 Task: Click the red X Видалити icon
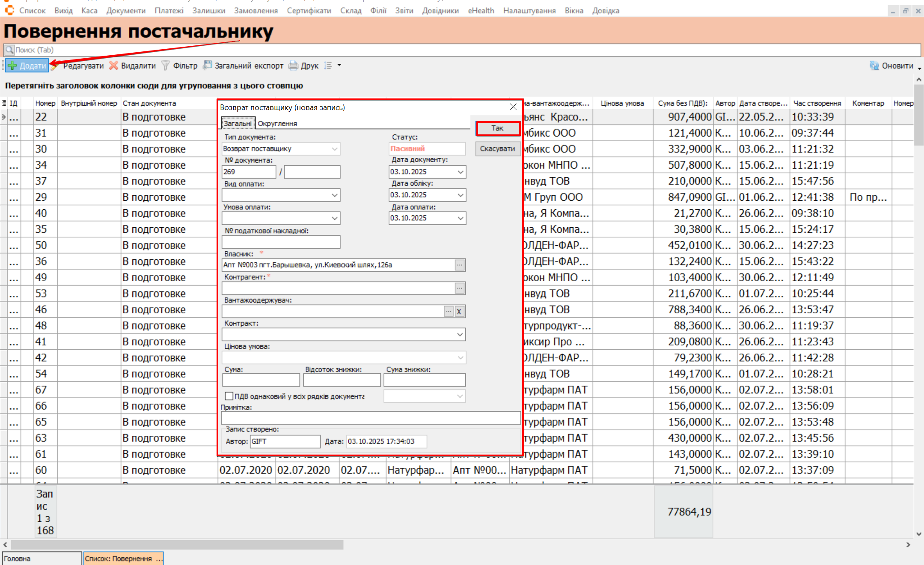[113, 65]
